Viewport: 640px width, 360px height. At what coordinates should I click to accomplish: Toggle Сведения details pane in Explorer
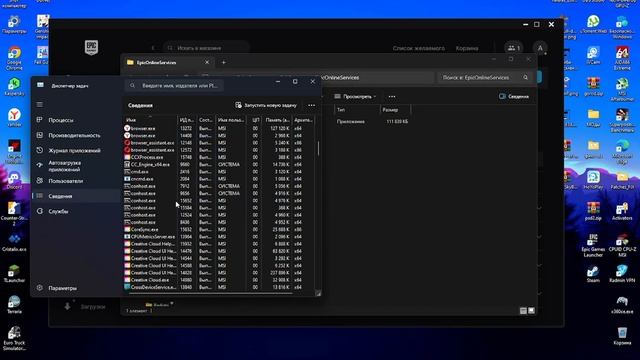tap(513, 97)
